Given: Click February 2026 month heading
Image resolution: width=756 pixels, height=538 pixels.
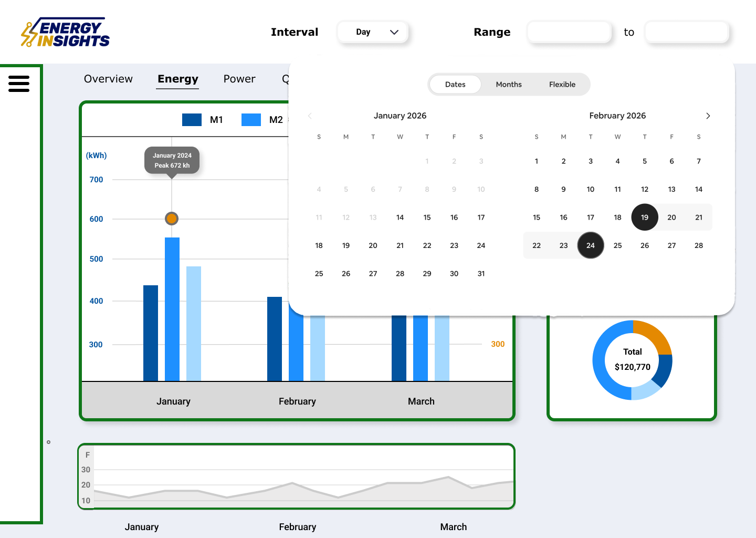Looking at the screenshot, I should point(617,116).
